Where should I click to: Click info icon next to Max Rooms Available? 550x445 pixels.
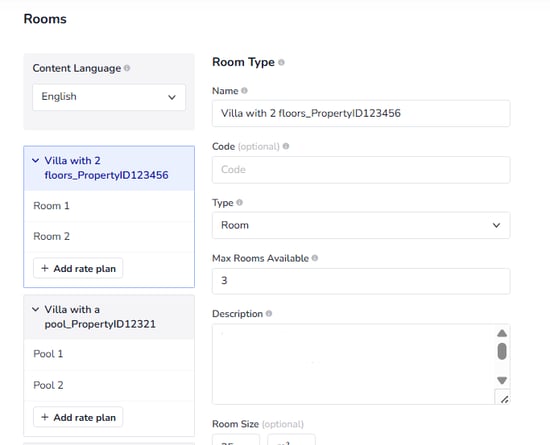coord(315,258)
